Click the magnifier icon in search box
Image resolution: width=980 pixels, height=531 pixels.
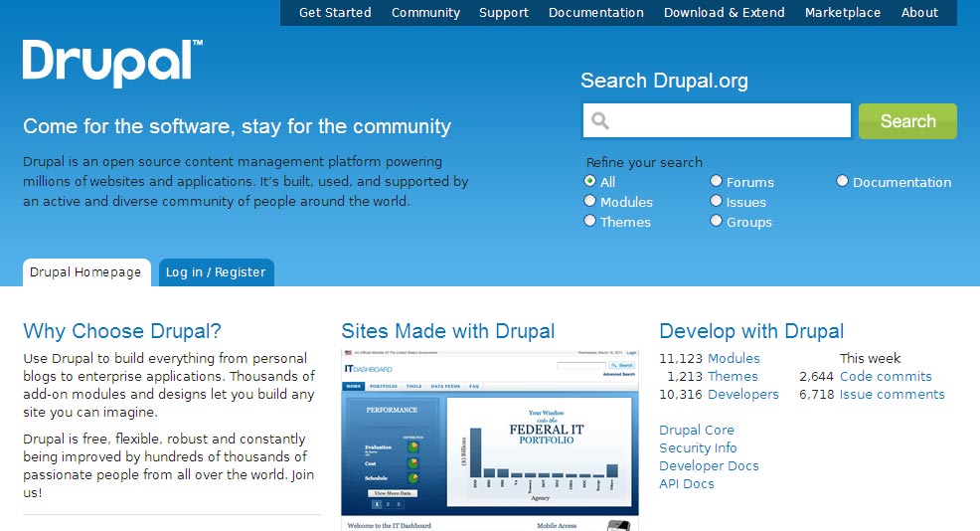pos(600,120)
